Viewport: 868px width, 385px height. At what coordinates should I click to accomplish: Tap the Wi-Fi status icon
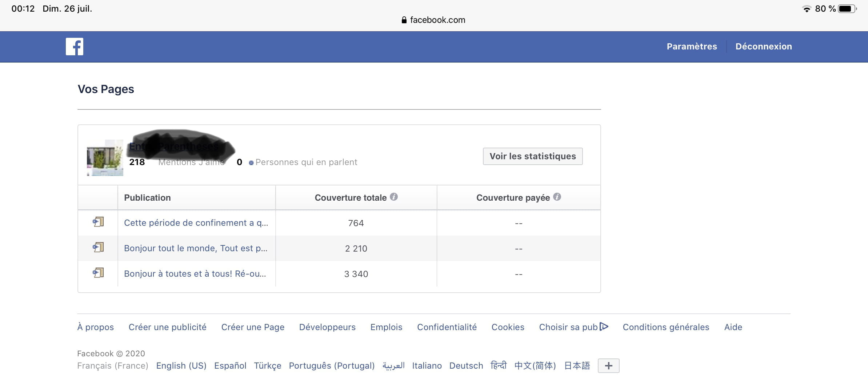(x=807, y=9)
